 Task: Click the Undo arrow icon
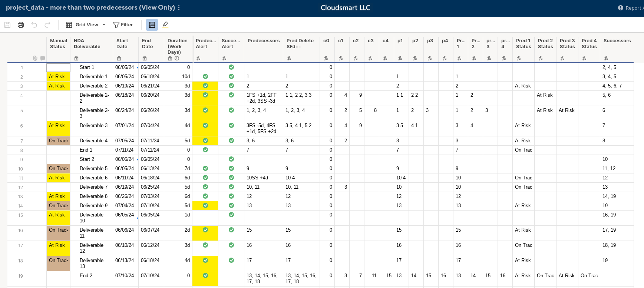(x=34, y=25)
